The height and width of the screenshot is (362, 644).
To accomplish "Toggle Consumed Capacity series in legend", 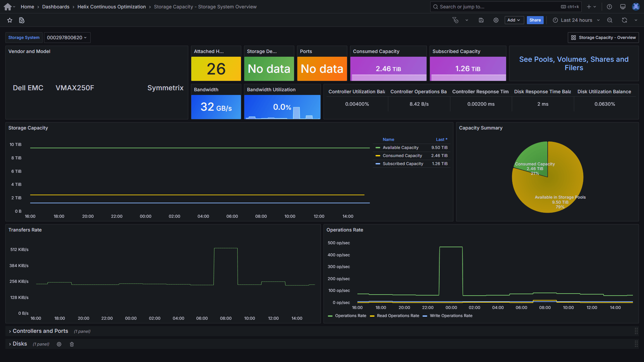I will point(402,156).
